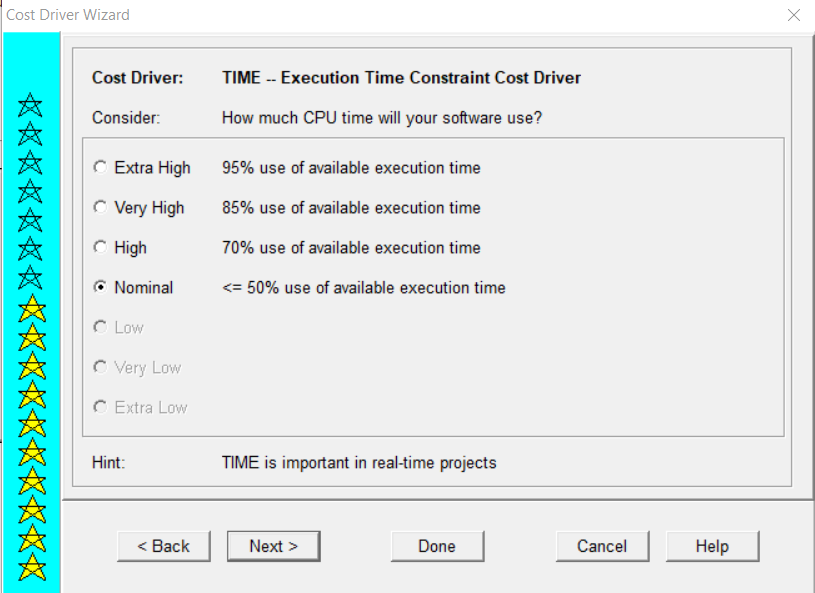The height and width of the screenshot is (593, 815).
Task: Click the greyed Extra Low radio option
Action: 100,407
